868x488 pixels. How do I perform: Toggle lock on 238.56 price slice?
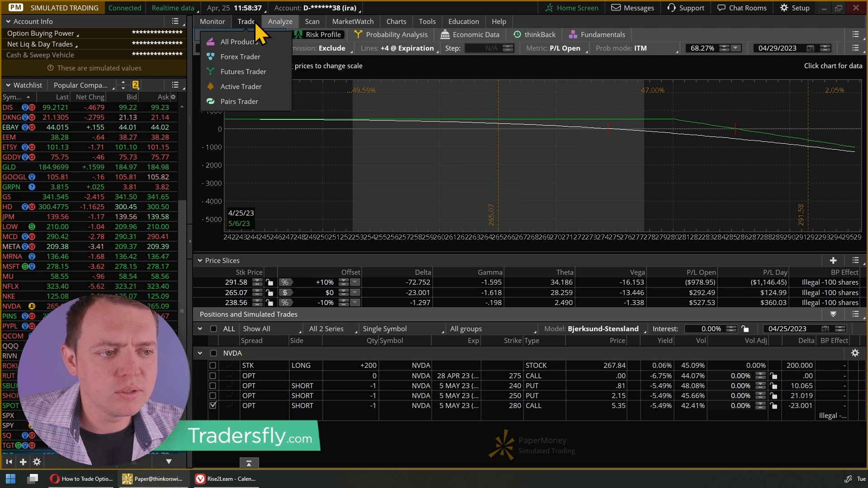point(269,302)
